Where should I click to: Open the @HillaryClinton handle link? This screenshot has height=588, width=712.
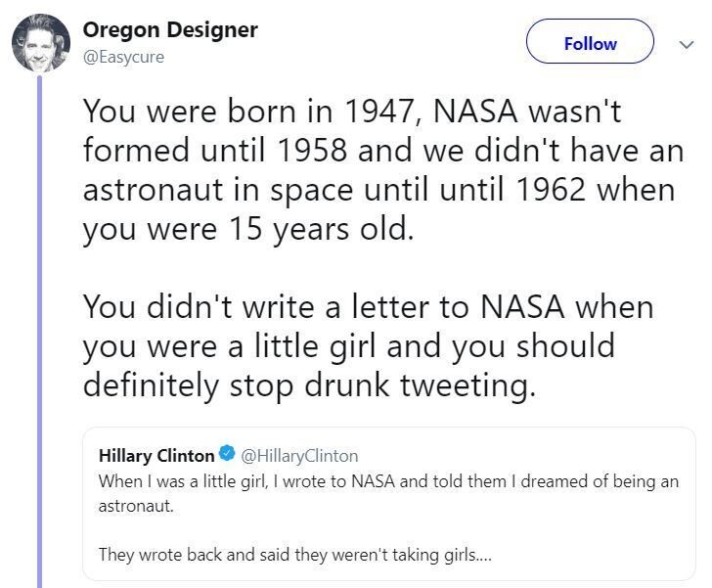click(x=299, y=455)
